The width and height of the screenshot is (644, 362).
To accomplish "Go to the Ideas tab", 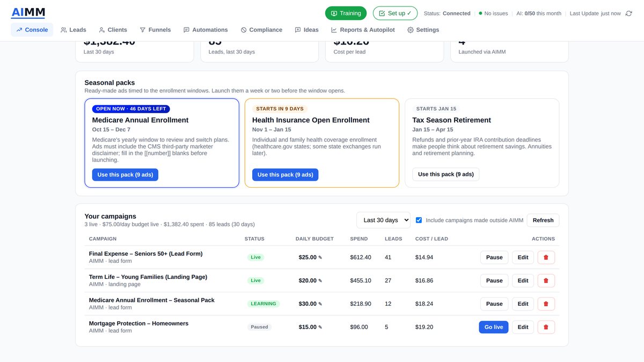I will pos(306,30).
